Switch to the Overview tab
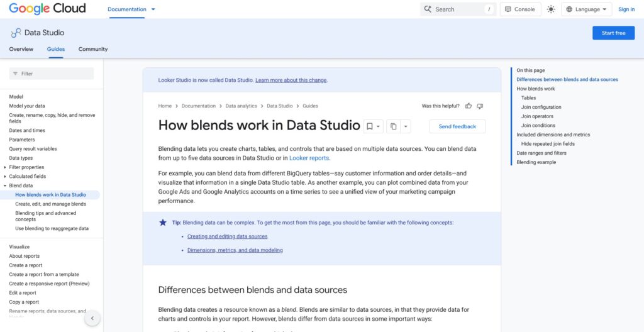644x332 pixels. (21, 49)
